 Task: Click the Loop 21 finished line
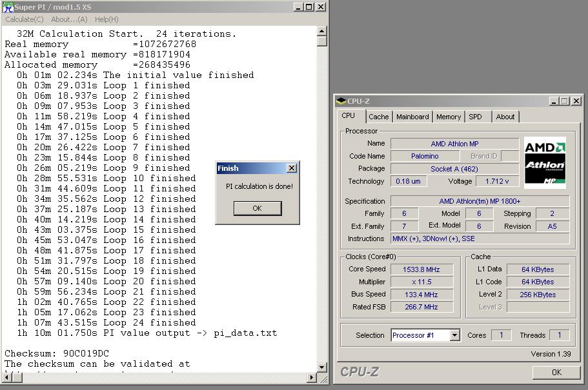pos(106,292)
